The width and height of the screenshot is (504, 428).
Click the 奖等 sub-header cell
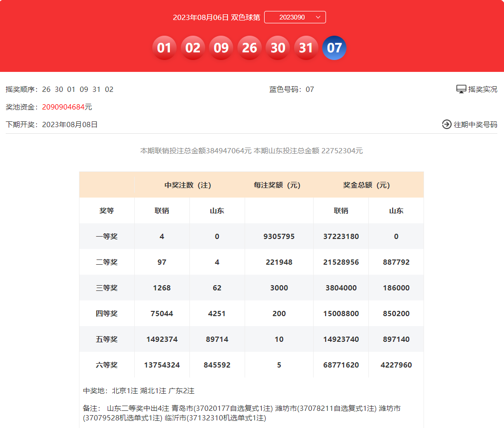tap(107, 210)
